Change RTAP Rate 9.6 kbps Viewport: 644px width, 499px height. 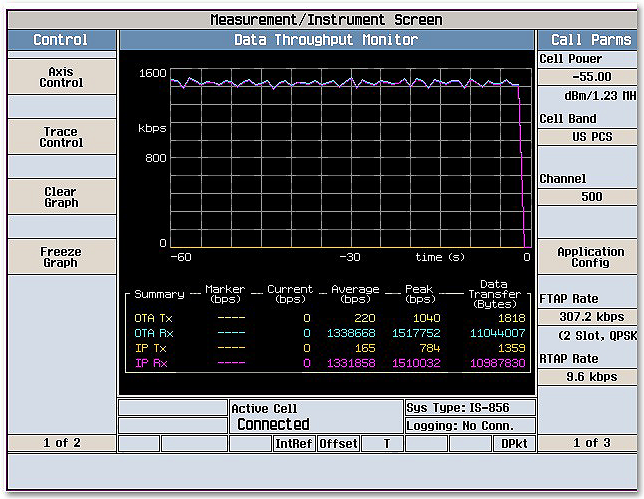[590, 377]
